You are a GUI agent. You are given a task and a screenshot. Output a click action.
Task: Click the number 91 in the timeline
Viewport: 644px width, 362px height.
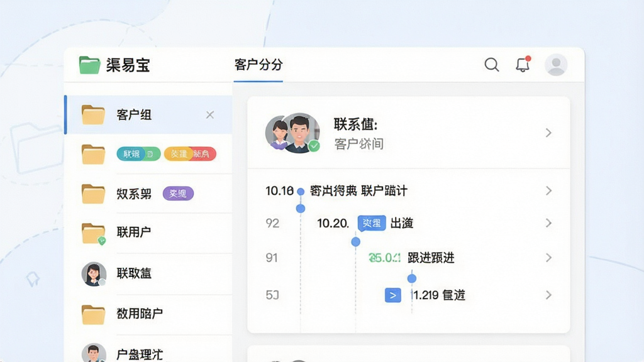click(x=272, y=258)
